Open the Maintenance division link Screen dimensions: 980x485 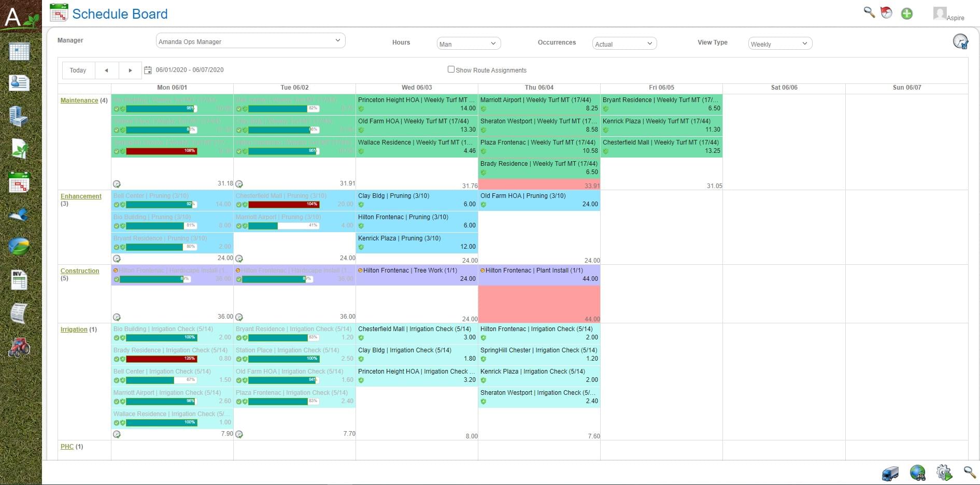point(79,101)
